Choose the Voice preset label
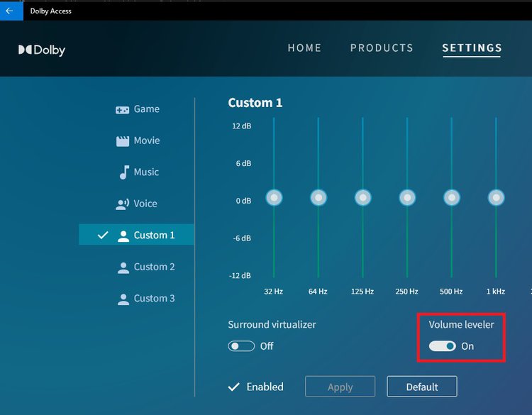This screenshot has height=415, width=532. [145, 204]
